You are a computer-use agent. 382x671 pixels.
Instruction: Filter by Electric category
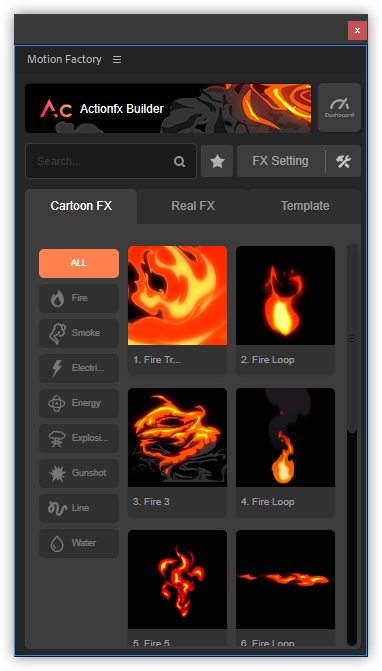[x=79, y=368]
